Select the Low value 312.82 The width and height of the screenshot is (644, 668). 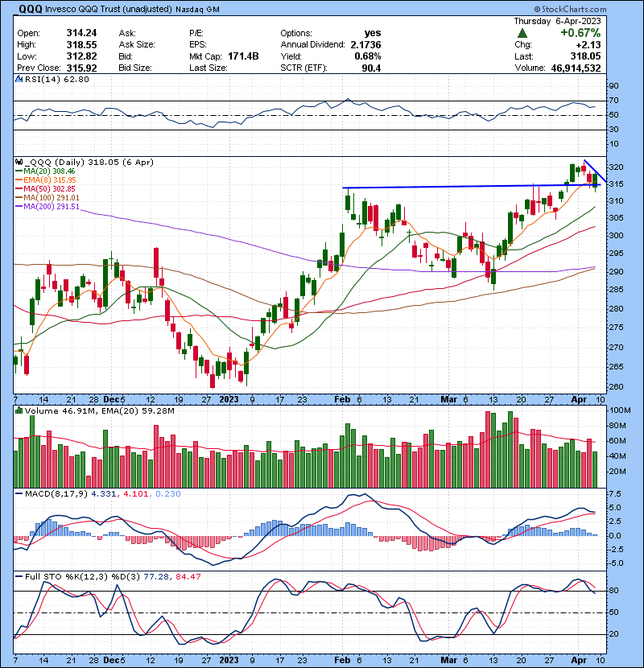point(81,56)
